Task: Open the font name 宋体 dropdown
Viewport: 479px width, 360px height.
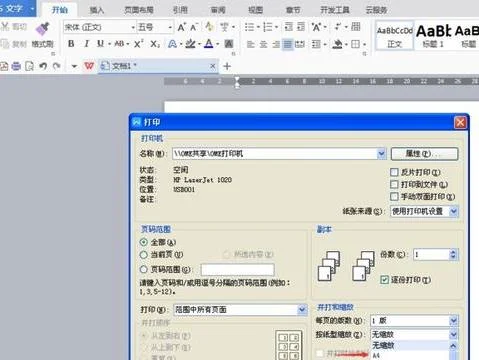Action: 133,27
